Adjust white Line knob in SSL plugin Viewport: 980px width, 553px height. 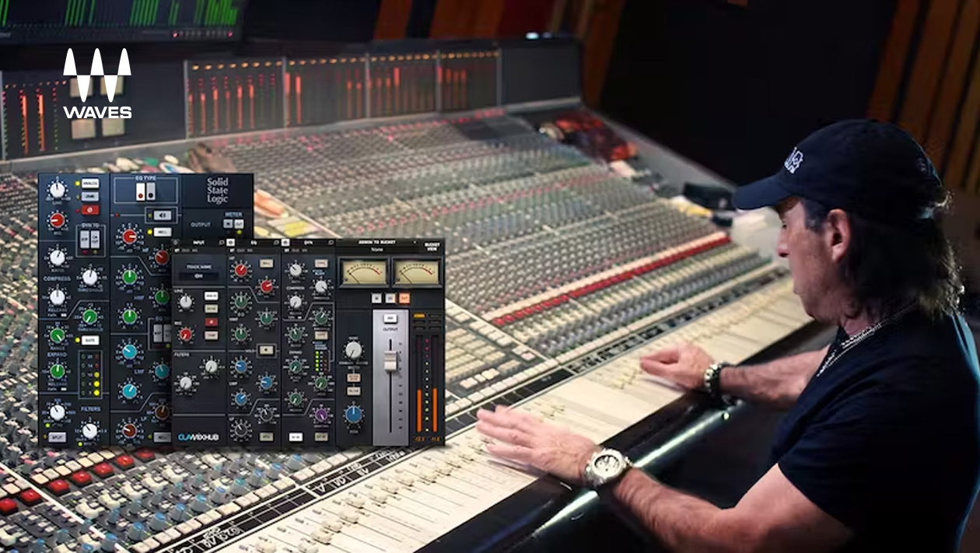tap(58, 189)
